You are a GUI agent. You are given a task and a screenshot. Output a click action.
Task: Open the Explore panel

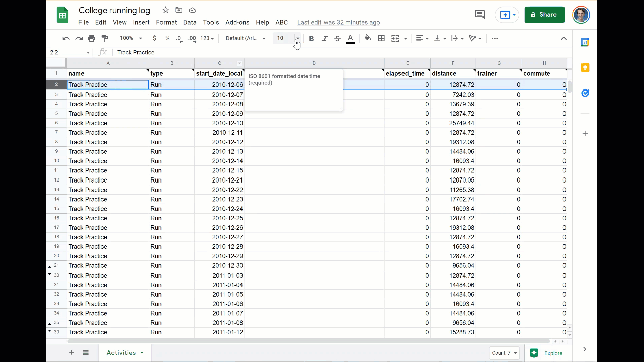coord(546,353)
